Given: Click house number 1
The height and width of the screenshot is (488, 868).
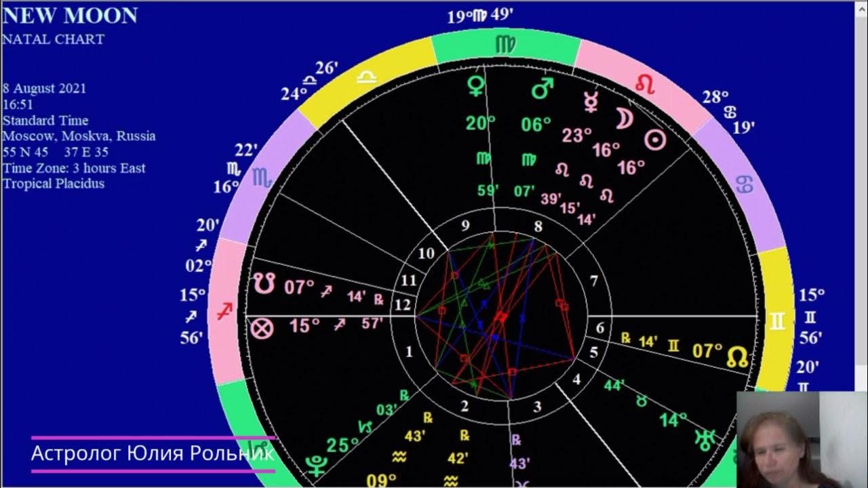Looking at the screenshot, I should 409,352.
